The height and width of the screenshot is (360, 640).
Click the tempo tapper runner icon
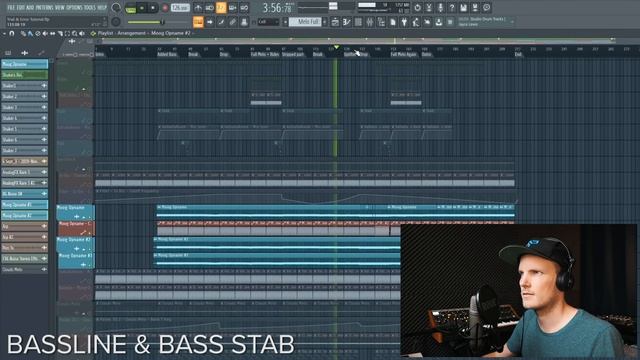pos(416,22)
